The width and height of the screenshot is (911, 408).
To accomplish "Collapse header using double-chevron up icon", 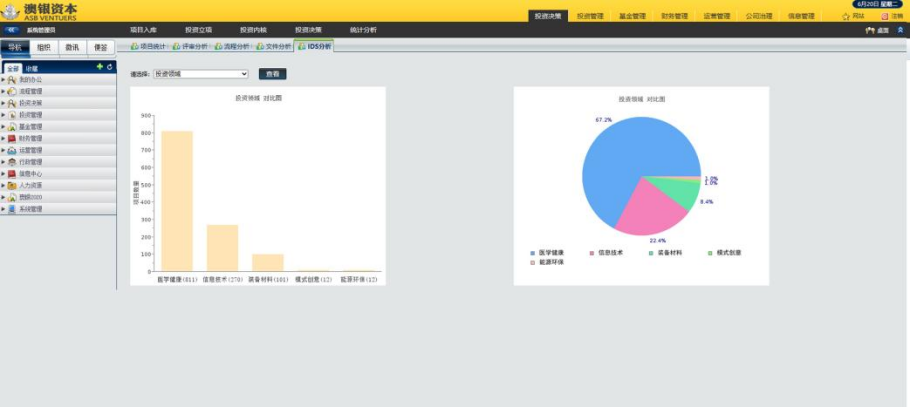I will click(901, 30).
